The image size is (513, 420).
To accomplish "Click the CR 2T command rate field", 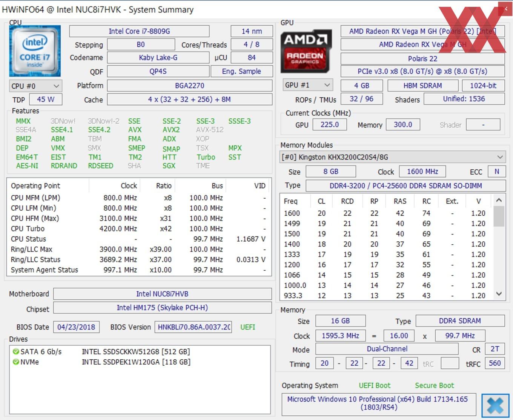I will point(495,349).
